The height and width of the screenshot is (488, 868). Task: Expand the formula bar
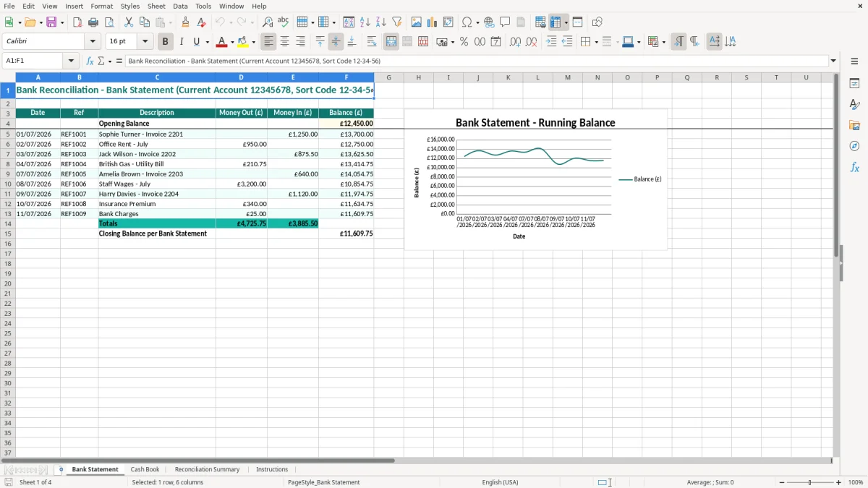coord(833,61)
